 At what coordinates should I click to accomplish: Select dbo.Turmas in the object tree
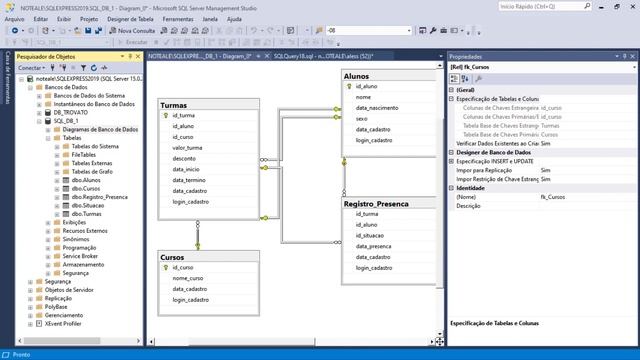tap(87, 214)
